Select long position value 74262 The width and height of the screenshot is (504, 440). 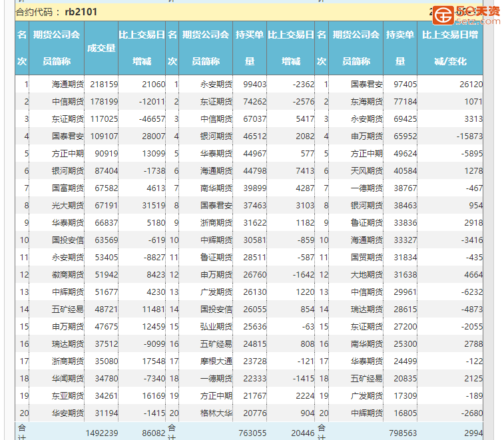255,102
